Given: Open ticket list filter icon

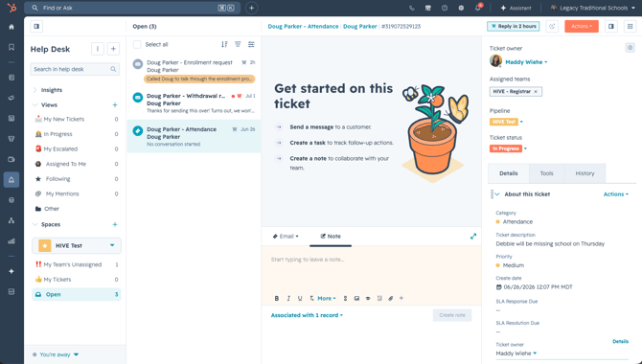Looking at the screenshot, I should click(238, 44).
